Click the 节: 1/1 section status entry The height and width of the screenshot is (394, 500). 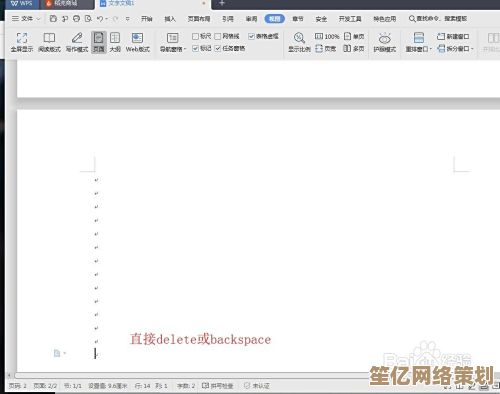73,386
